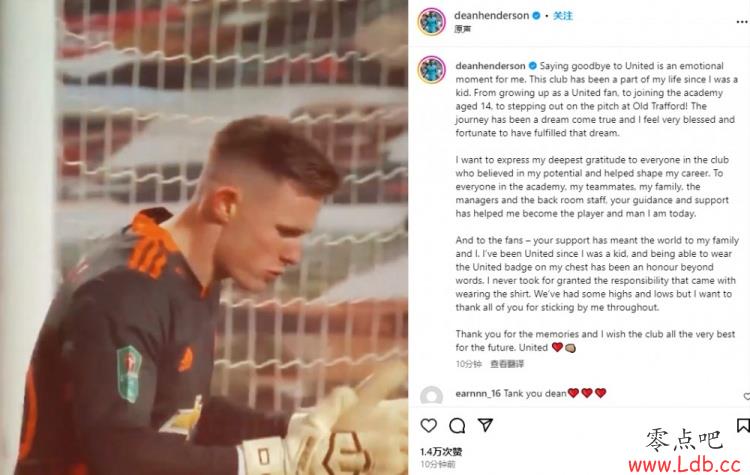The image size is (750, 475).
Task: Open earnnn_16 username link
Action: (478, 393)
